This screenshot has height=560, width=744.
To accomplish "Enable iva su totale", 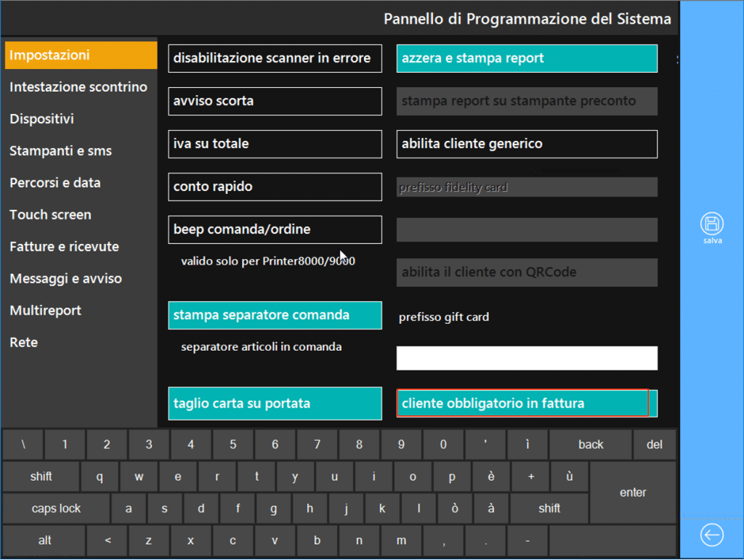I will tap(275, 144).
